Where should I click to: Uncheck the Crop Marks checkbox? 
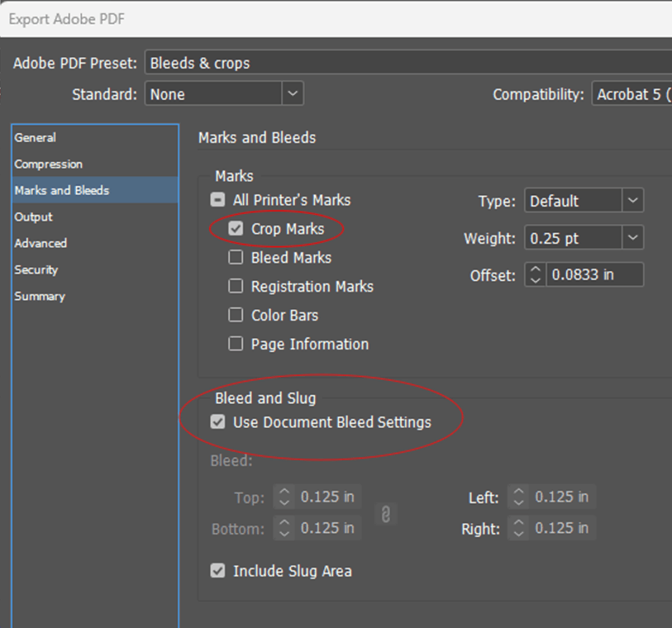pos(236,229)
